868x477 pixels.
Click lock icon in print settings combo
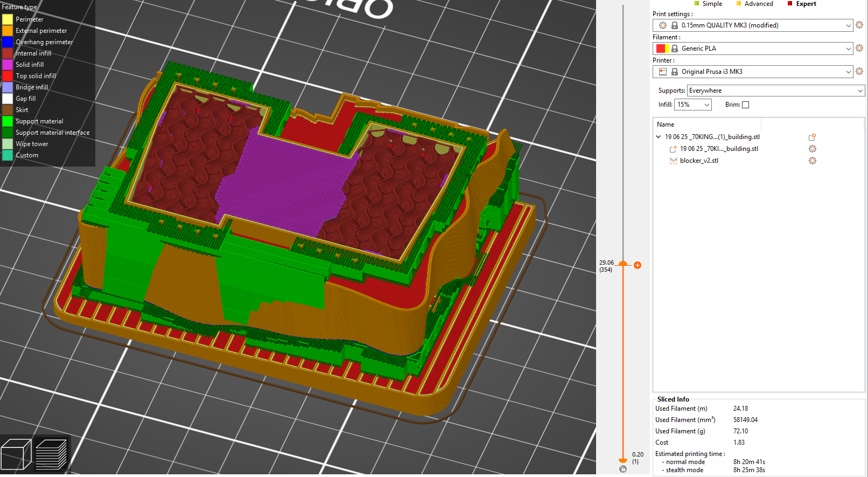tap(674, 25)
